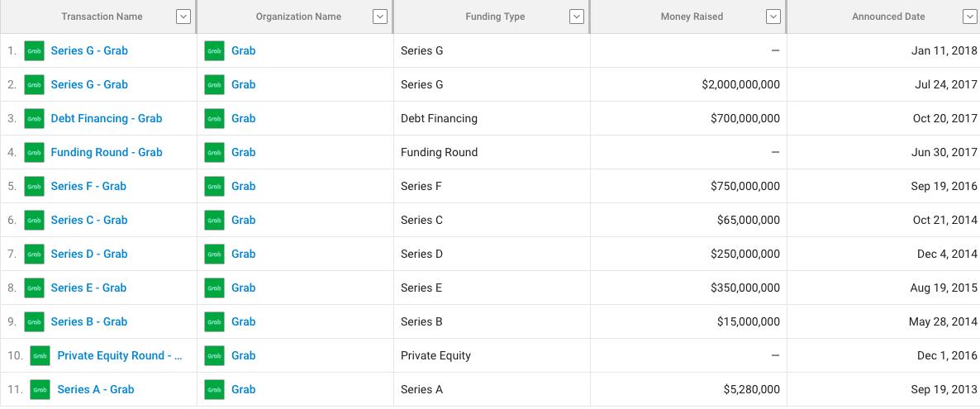This screenshot has height=409, width=980.
Task: Expand Announced Date column options
Action: (x=970, y=17)
